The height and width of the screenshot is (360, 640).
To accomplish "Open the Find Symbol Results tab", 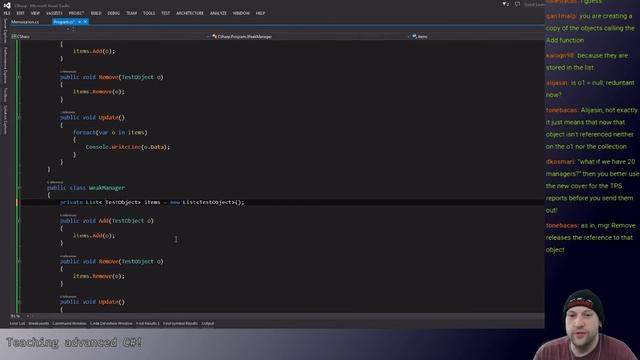I will 180,324.
